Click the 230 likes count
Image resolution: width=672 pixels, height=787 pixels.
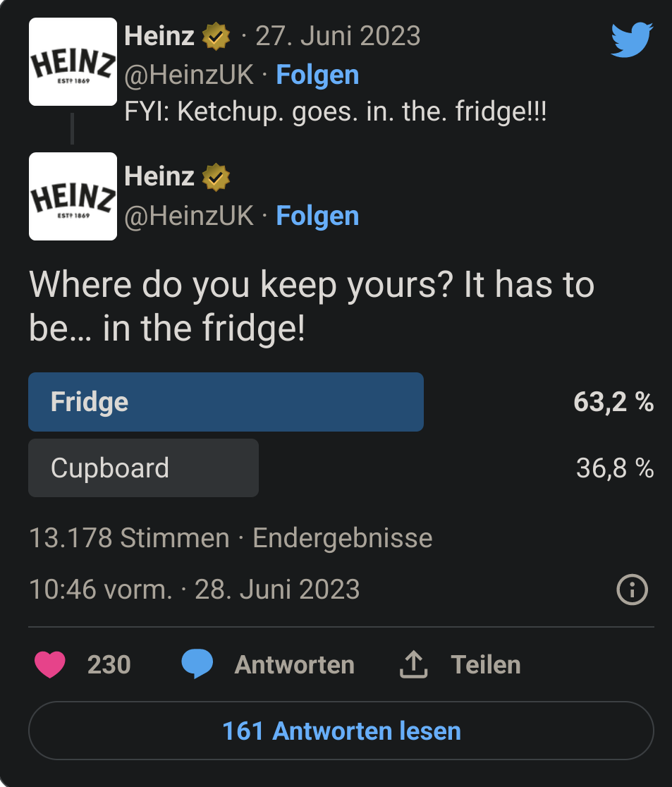[109, 664]
